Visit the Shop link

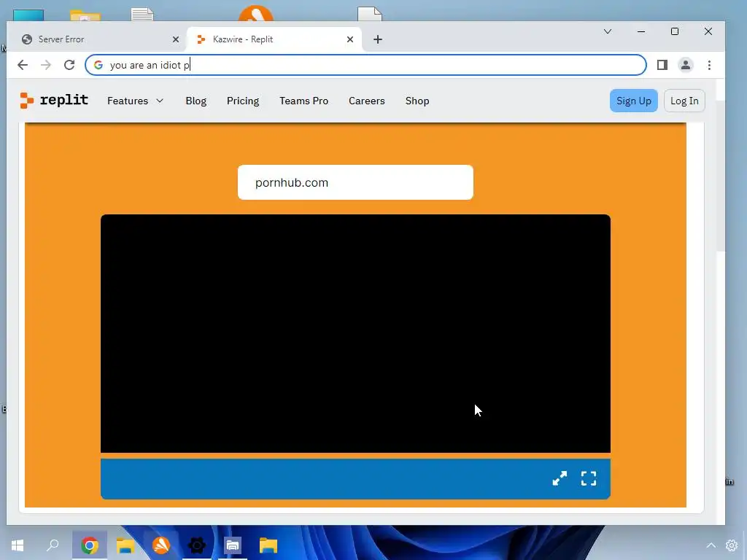417,101
